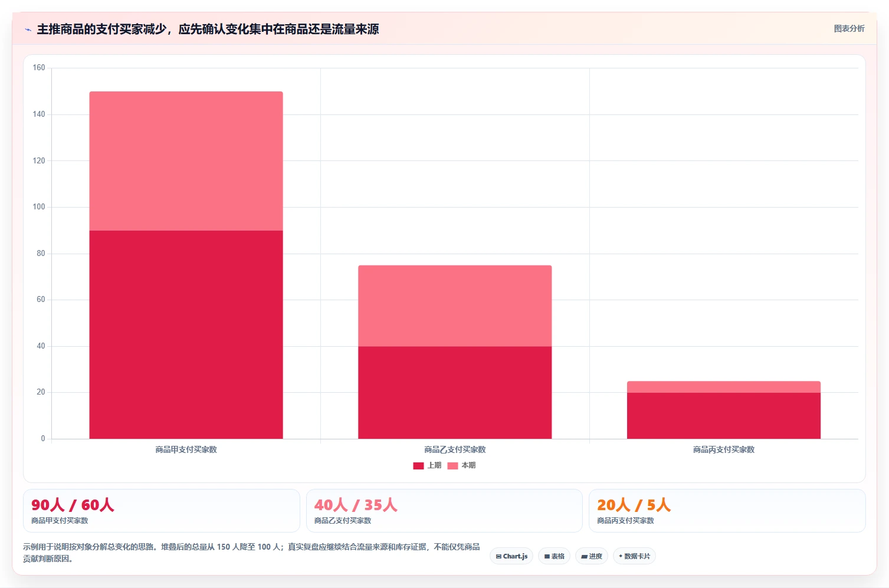Toggle the 上期 legend color box
Image resolution: width=889 pixels, height=588 pixels.
click(x=418, y=466)
